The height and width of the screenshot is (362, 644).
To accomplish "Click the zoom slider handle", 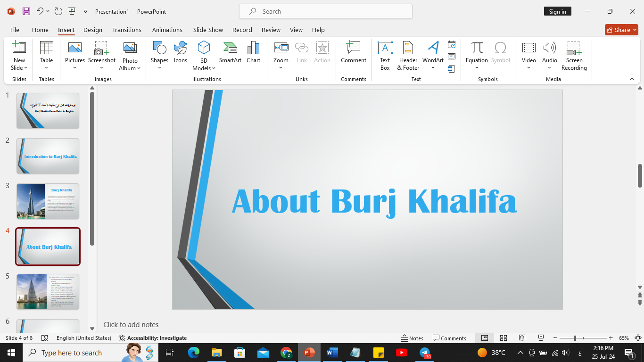I will (x=575, y=338).
